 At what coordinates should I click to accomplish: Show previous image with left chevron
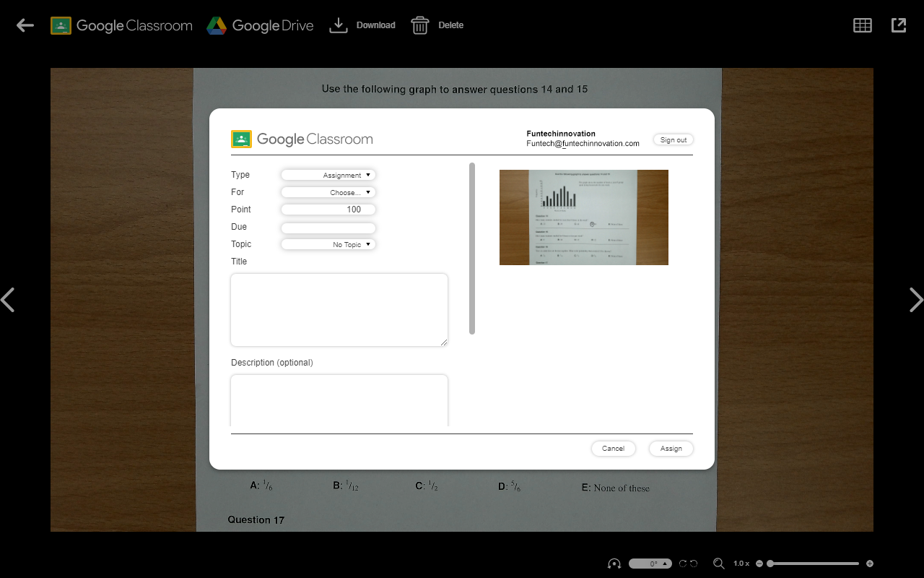click(8, 300)
